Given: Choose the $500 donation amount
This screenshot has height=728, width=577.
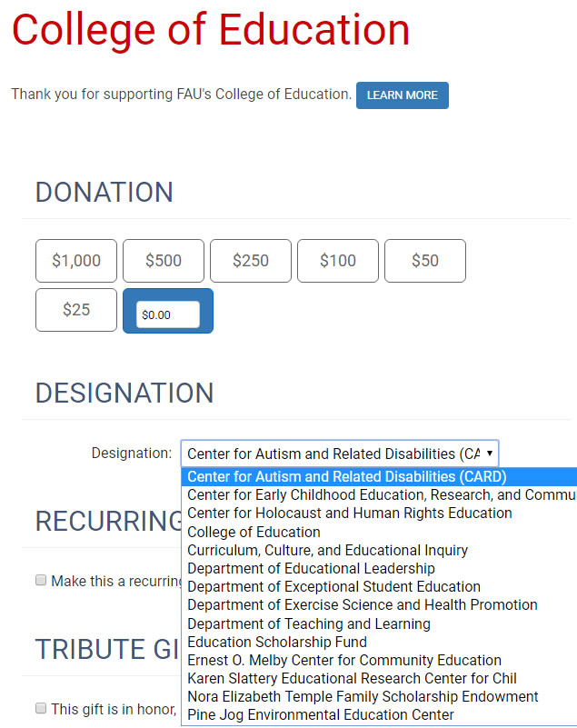Looking at the screenshot, I should click(164, 261).
